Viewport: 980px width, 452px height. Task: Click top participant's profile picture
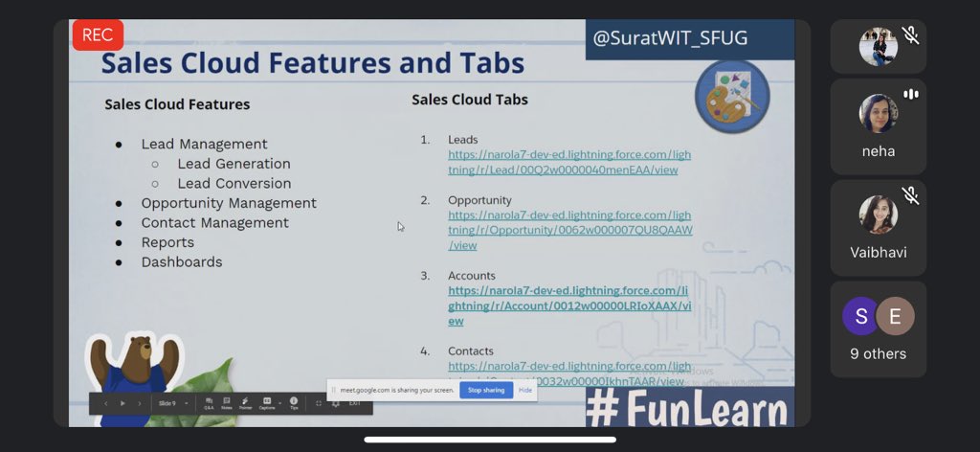879,47
